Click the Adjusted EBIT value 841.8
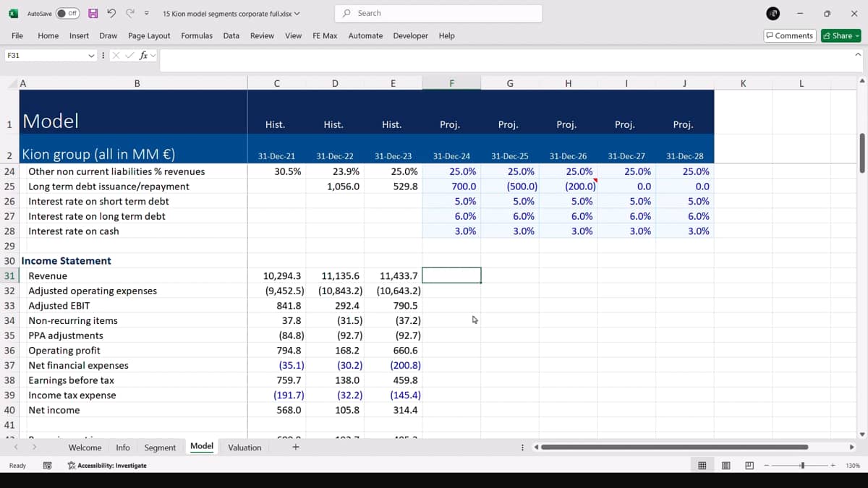868x488 pixels. point(276,306)
